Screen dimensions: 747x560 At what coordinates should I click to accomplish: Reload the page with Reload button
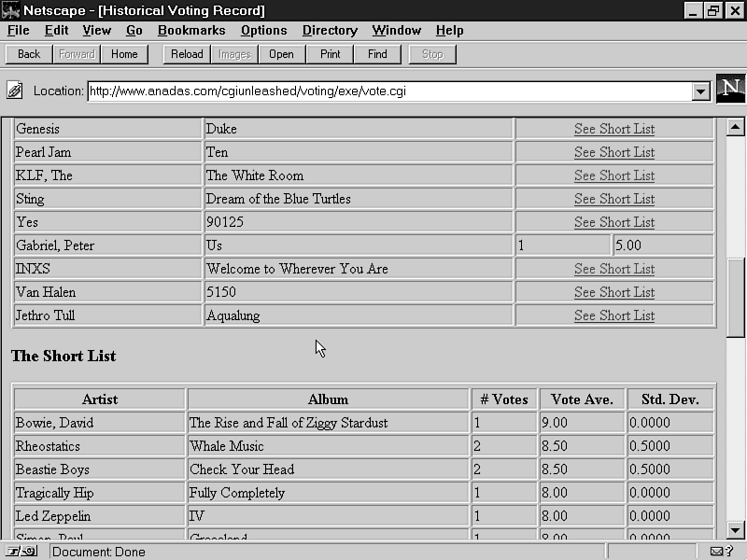187,54
